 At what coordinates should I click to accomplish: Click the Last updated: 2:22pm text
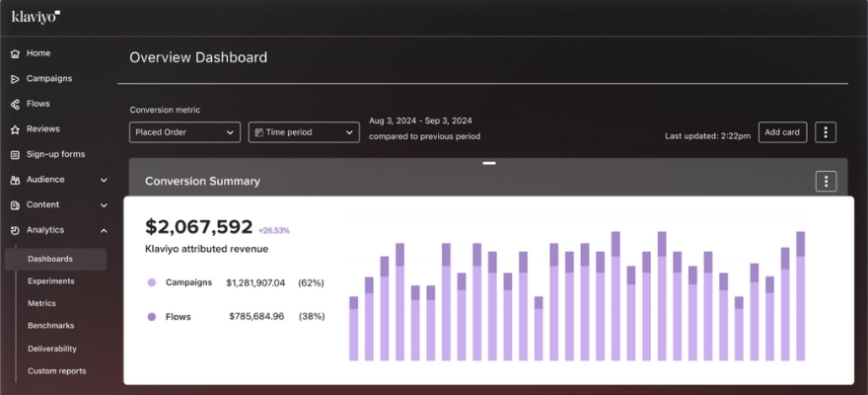point(707,136)
